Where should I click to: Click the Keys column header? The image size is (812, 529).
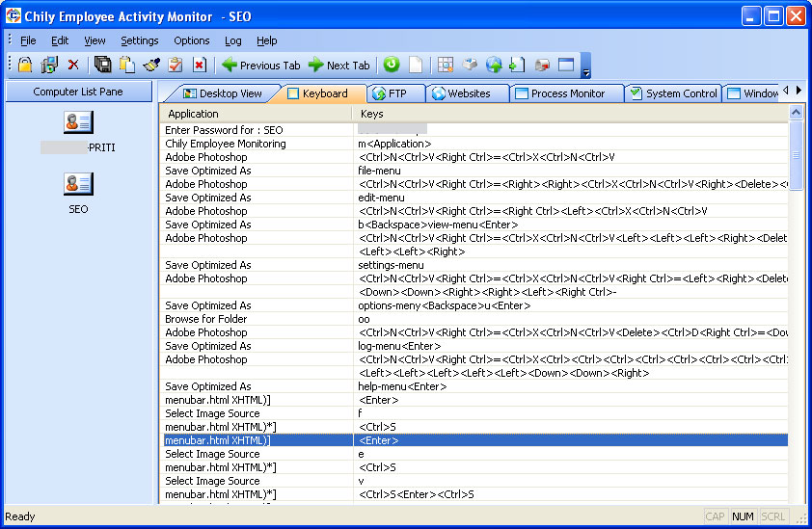[x=570, y=114]
